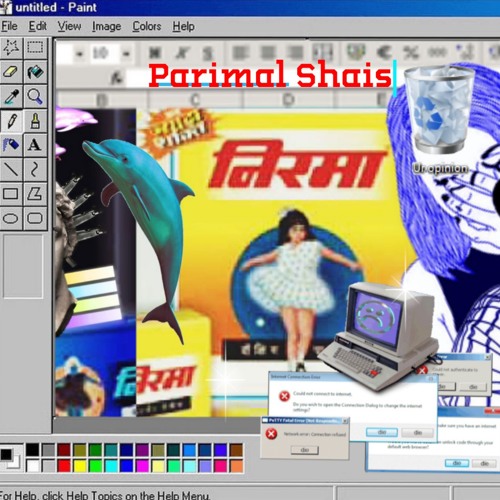Pick the white color swatch
Screen dimensions: 500x500
[32, 466]
